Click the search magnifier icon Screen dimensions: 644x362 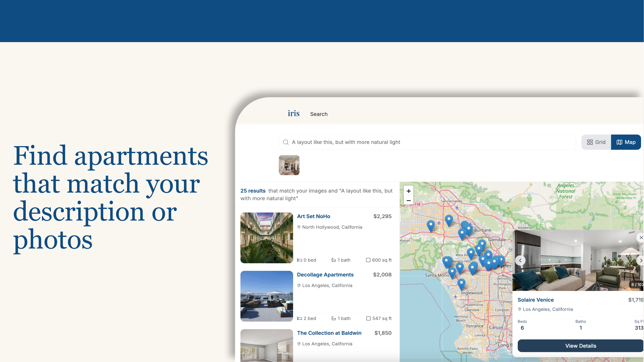tap(285, 142)
